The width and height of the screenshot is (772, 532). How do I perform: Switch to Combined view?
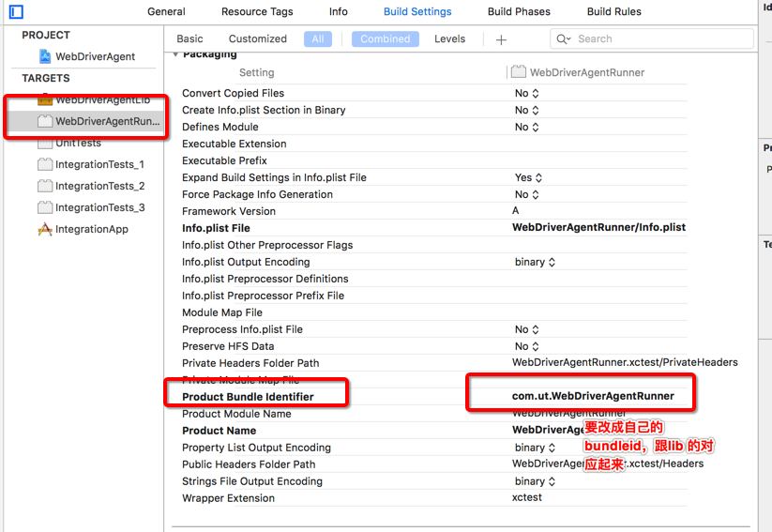tap(385, 38)
